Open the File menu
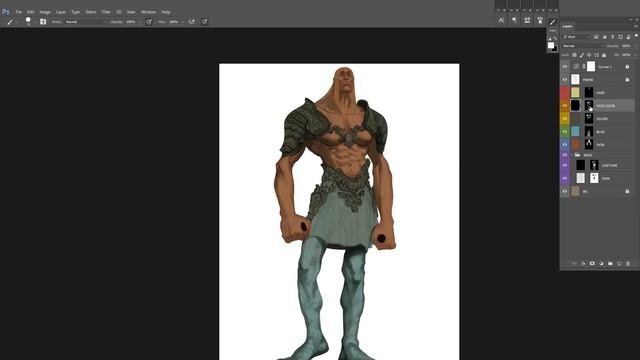Screen dimensions: 640x360 (18, 12)
